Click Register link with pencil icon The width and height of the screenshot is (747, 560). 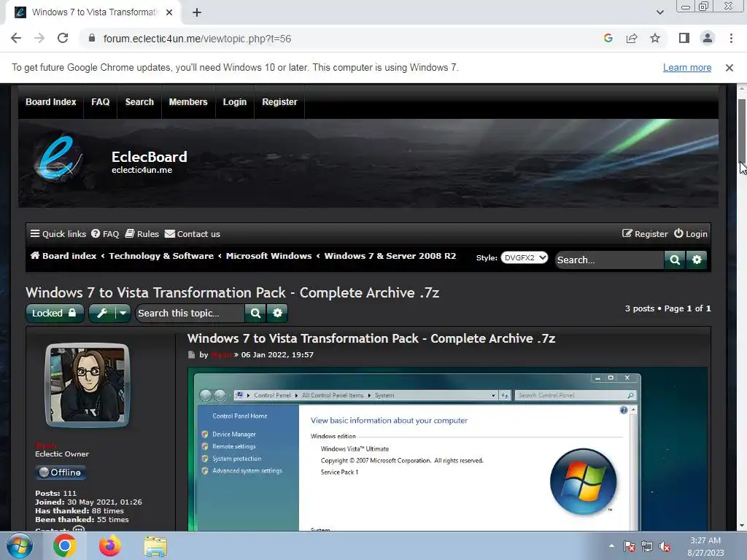pyautogui.click(x=645, y=234)
